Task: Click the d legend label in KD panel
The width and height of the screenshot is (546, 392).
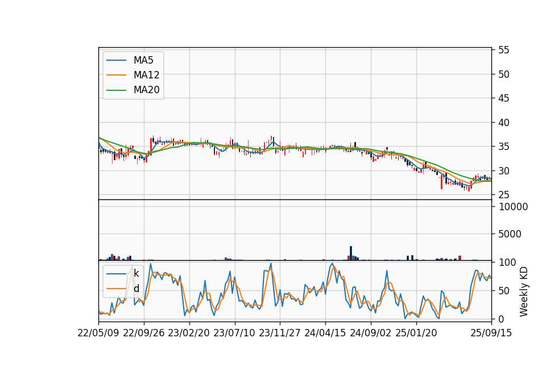Action: (x=136, y=289)
